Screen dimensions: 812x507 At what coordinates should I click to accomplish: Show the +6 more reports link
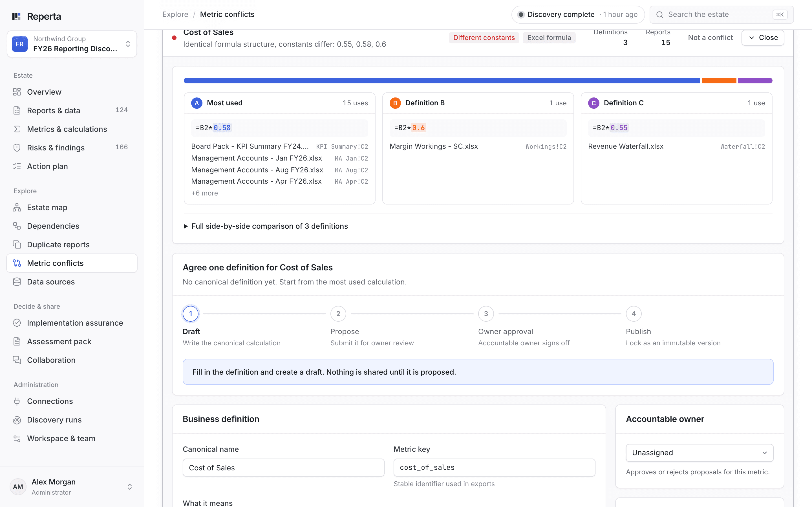click(204, 193)
